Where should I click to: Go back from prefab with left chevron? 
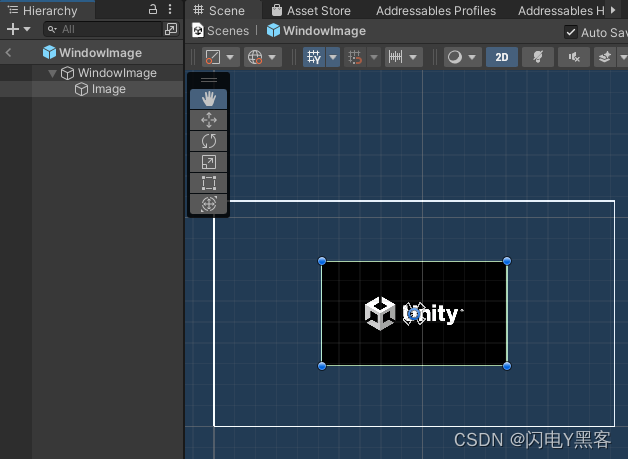click(8, 52)
